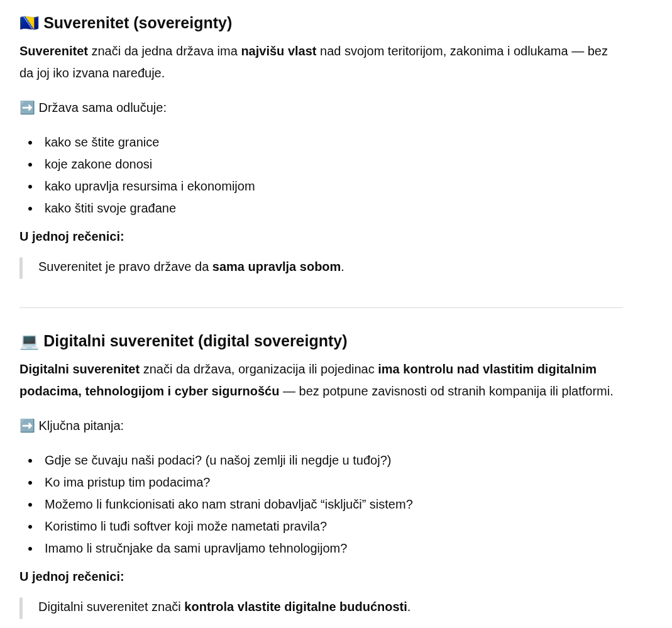
Task: Click the bullet about 'strani dobavljač'
Action: (x=228, y=504)
